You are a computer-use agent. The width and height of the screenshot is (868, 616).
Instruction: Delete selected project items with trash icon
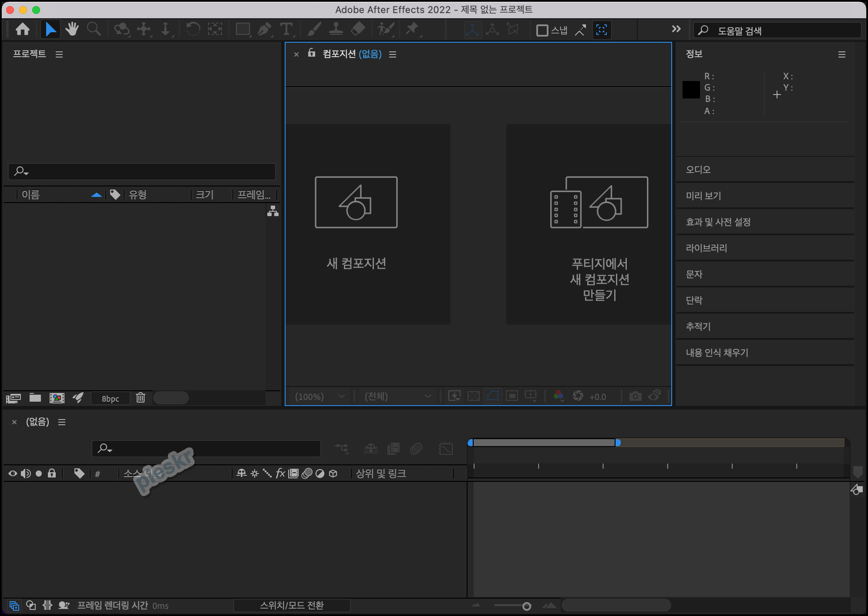(140, 398)
